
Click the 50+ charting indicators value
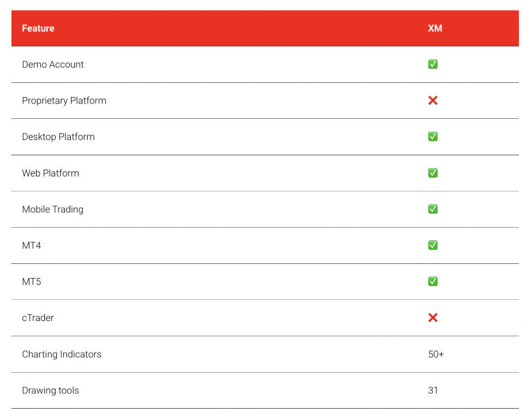(x=436, y=354)
